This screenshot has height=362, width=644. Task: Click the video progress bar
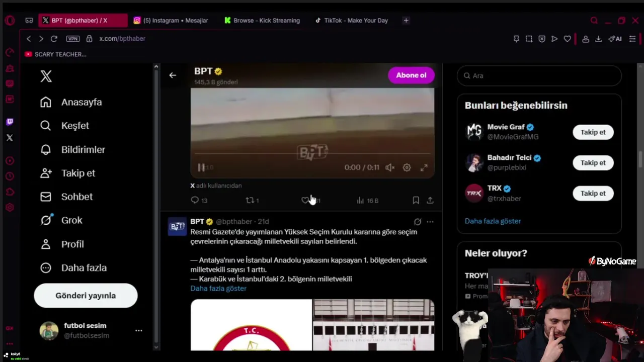coord(312,154)
